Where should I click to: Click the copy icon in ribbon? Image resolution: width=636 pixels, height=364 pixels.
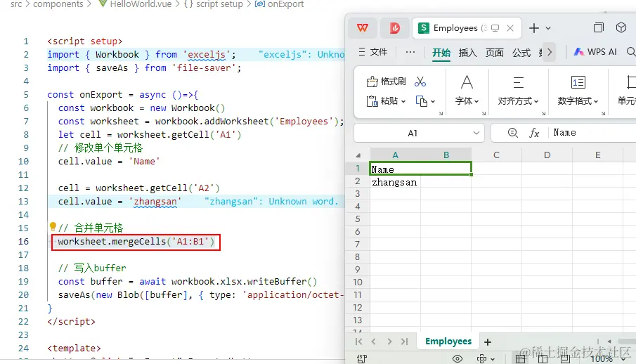(422, 101)
